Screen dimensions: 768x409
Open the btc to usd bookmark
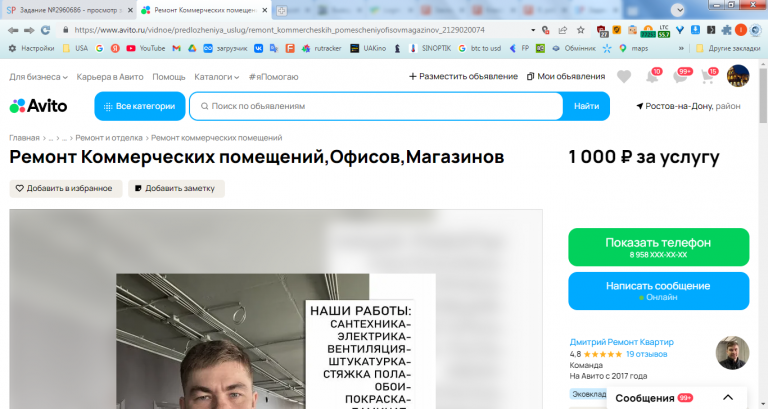480,48
